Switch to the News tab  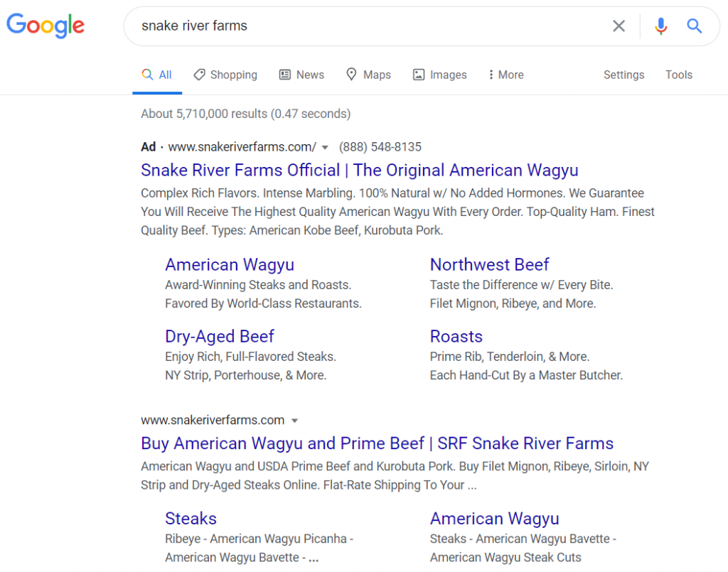coord(301,75)
